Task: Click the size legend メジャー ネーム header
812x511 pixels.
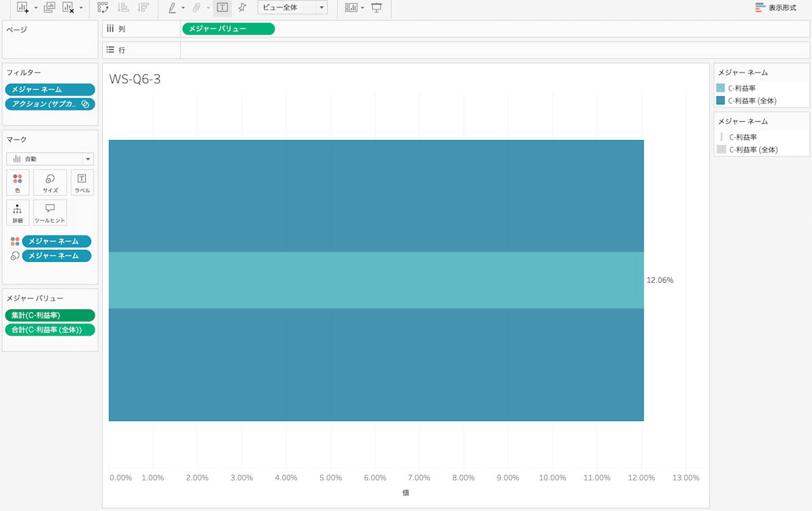Action: (x=742, y=122)
